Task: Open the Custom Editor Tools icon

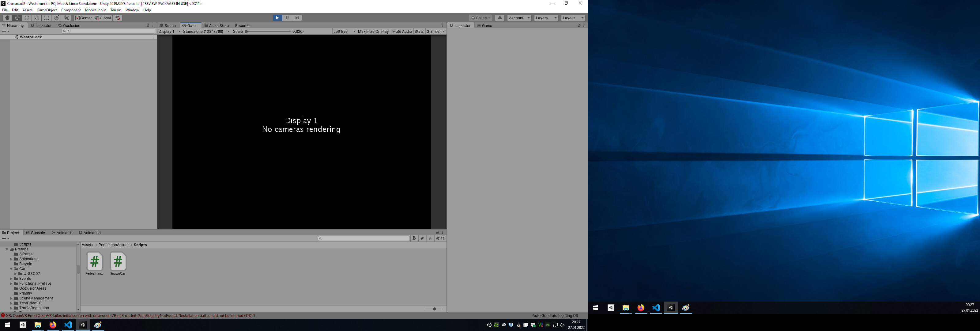Action: tap(66, 17)
